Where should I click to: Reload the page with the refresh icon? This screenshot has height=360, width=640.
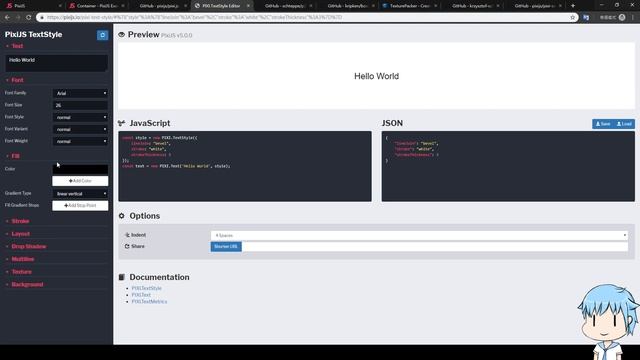(x=29, y=18)
